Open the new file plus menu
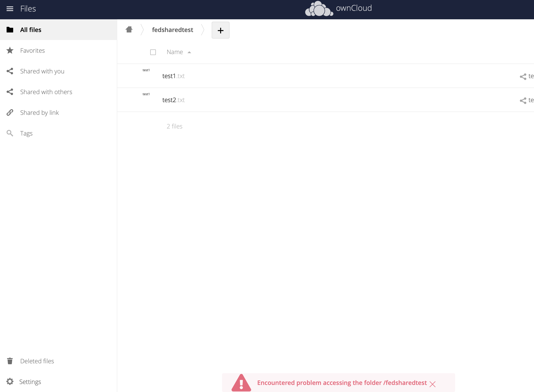Screen dimensions: 534x392 (x=220, y=30)
